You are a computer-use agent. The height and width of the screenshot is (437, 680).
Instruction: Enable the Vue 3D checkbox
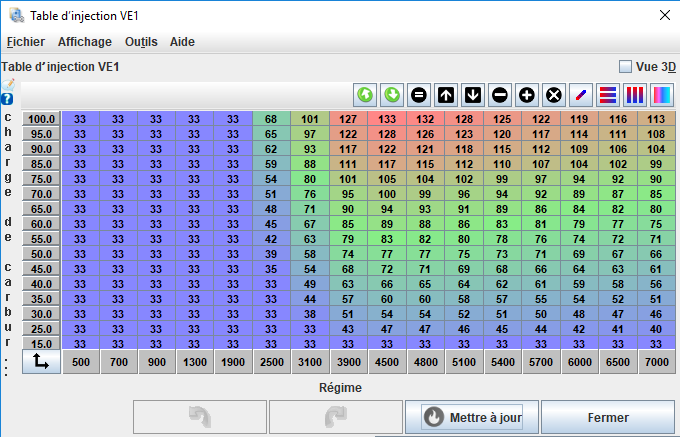(625, 67)
